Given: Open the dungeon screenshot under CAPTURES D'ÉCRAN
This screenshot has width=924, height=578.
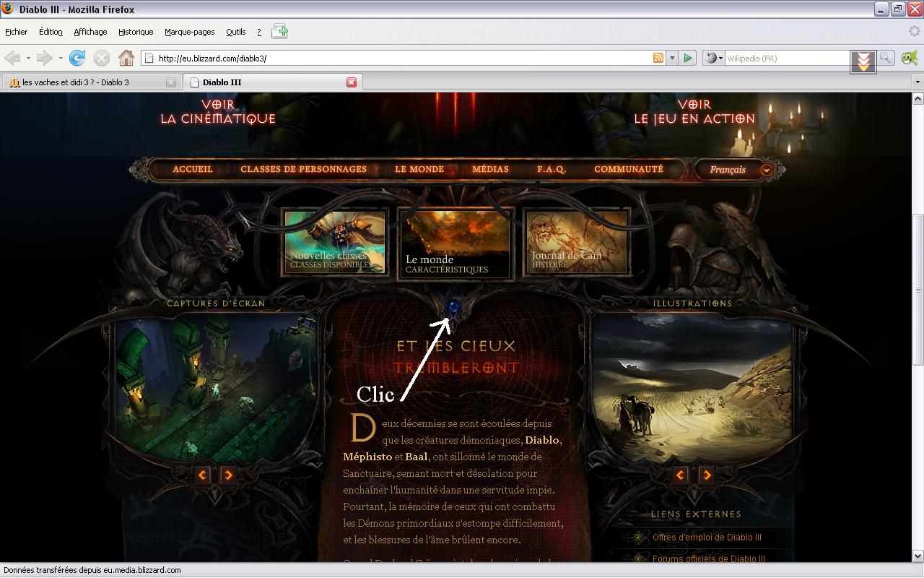Looking at the screenshot, I should [216, 387].
